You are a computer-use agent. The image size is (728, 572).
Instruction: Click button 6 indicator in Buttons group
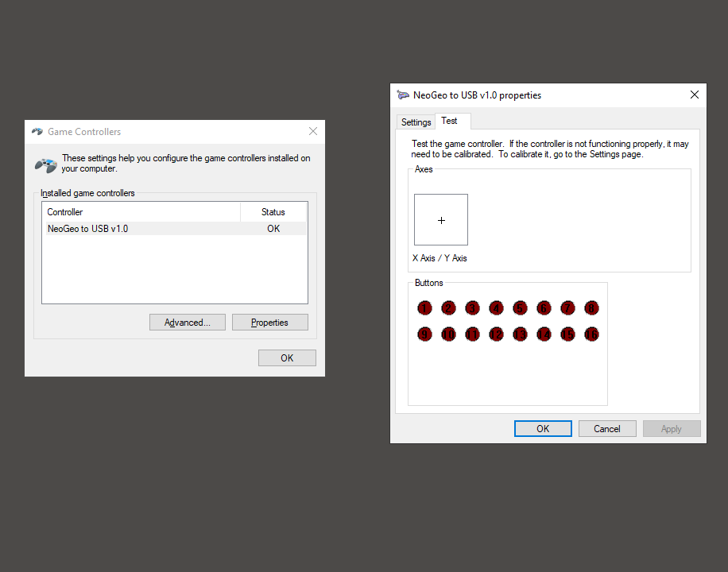point(544,307)
